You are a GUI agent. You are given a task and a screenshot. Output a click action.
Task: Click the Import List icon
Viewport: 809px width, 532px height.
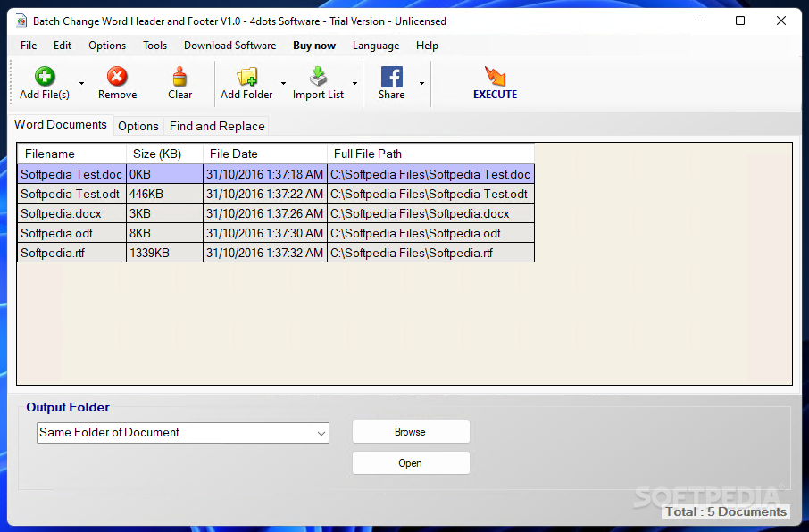point(319,77)
